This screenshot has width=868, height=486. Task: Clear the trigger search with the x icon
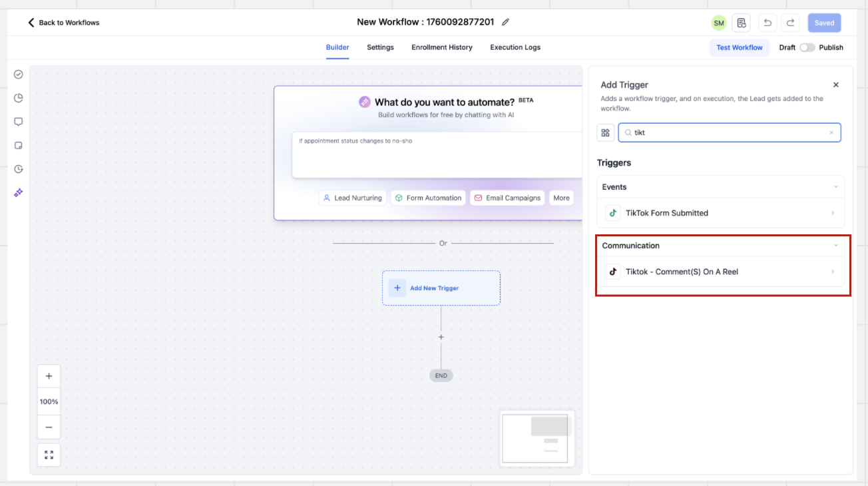click(x=831, y=132)
